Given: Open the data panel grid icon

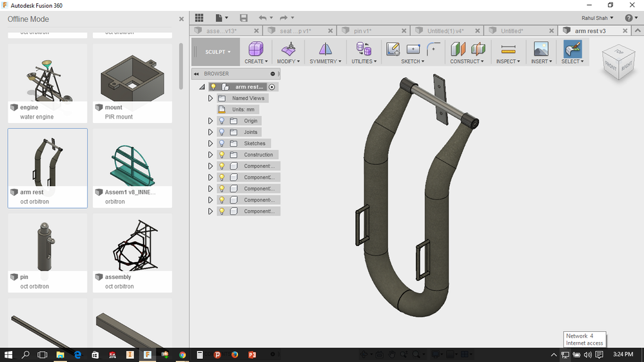Looking at the screenshot, I should tap(199, 18).
